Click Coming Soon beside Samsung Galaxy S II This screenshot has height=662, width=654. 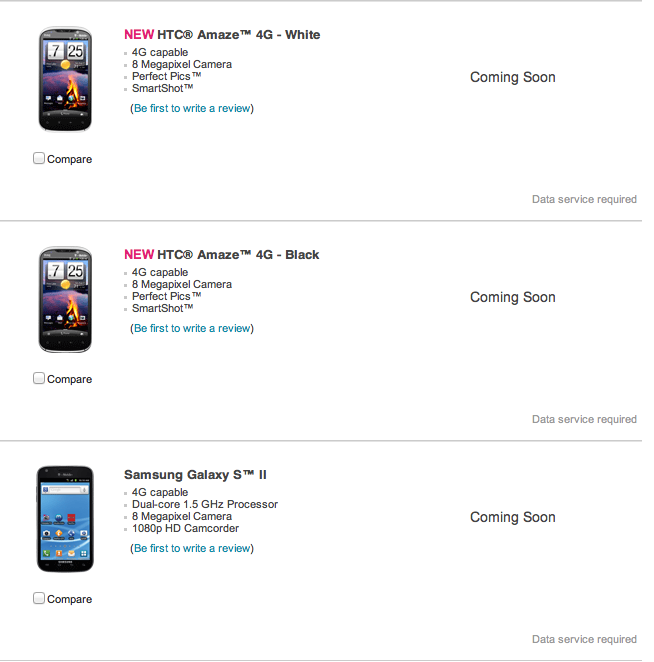(x=513, y=517)
